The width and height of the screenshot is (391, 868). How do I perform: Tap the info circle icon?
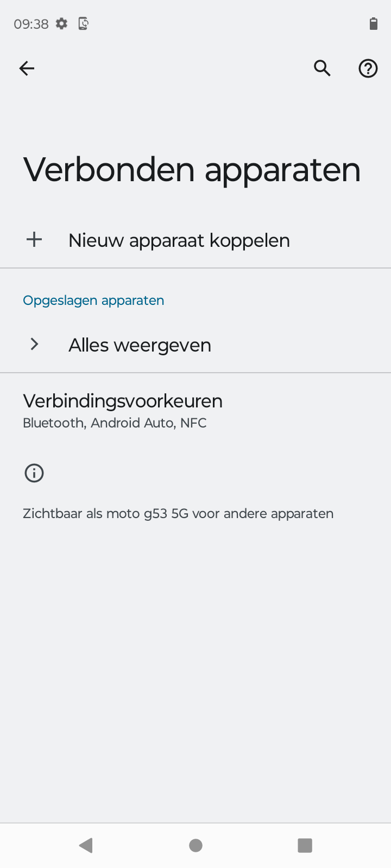[x=34, y=473]
